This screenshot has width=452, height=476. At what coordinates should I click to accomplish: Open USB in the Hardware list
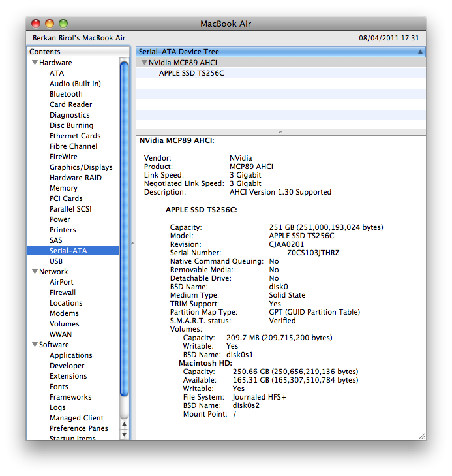[x=56, y=261]
